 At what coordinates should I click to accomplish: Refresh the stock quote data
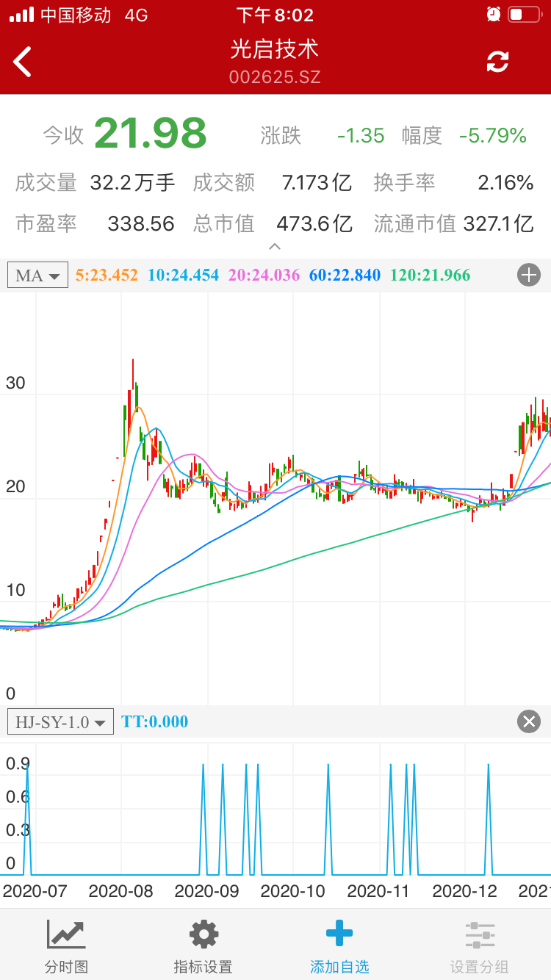point(497,62)
